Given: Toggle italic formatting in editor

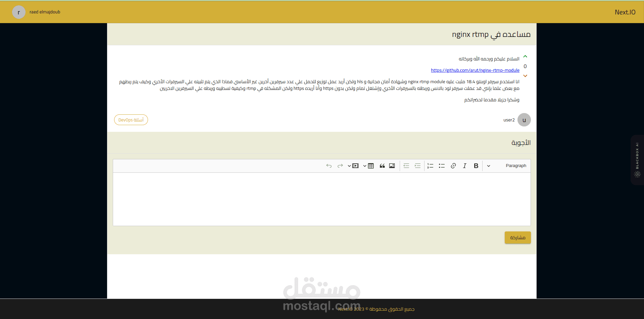Looking at the screenshot, I should 464,166.
